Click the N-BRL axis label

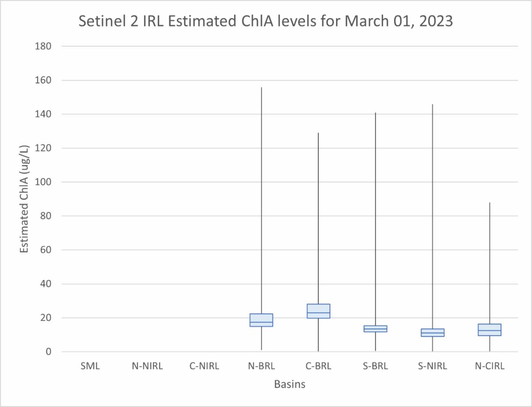tap(262, 367)
